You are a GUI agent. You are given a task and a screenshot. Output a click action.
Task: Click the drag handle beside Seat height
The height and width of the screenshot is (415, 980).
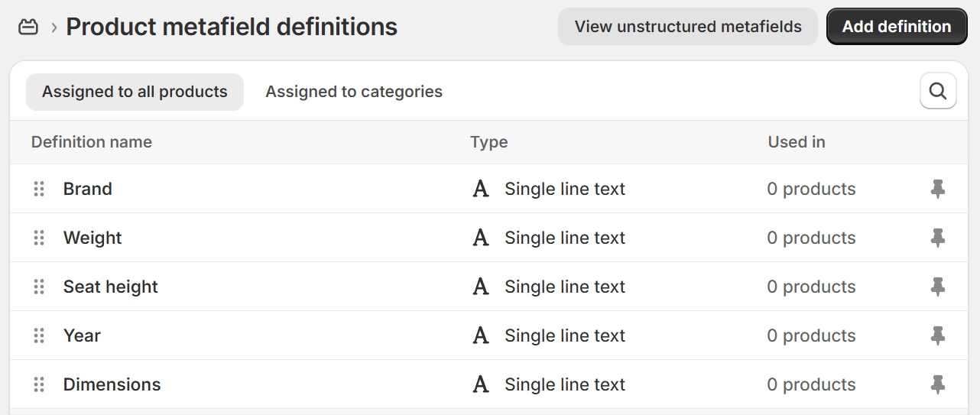point(39,287)
